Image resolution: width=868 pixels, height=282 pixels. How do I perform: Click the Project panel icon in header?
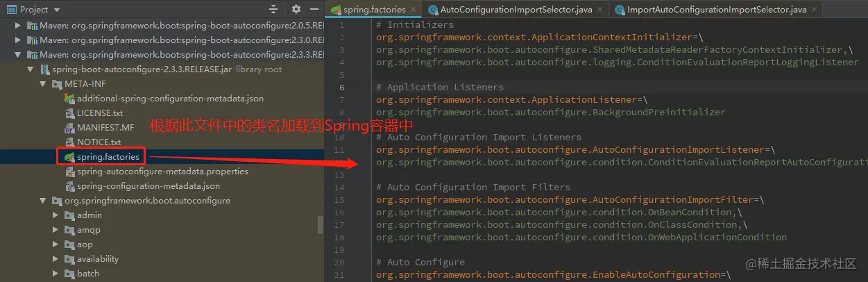point(11,9)
